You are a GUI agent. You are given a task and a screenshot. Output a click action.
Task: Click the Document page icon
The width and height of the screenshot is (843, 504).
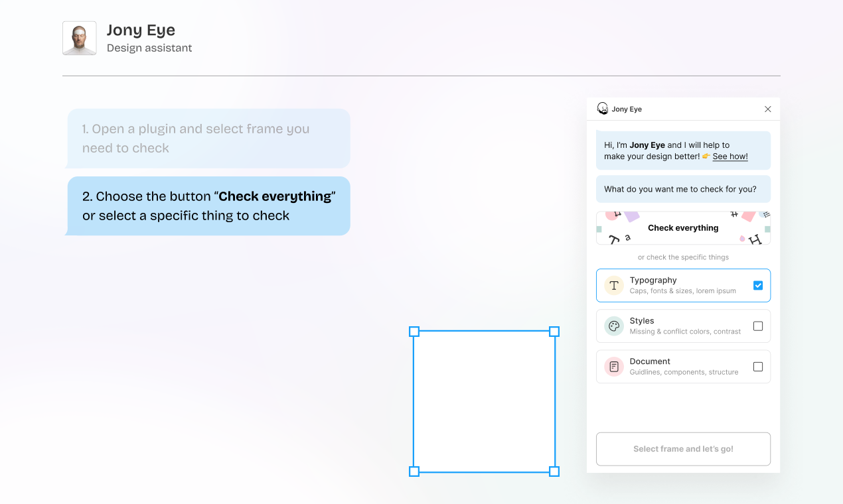(x=614, y=366)
